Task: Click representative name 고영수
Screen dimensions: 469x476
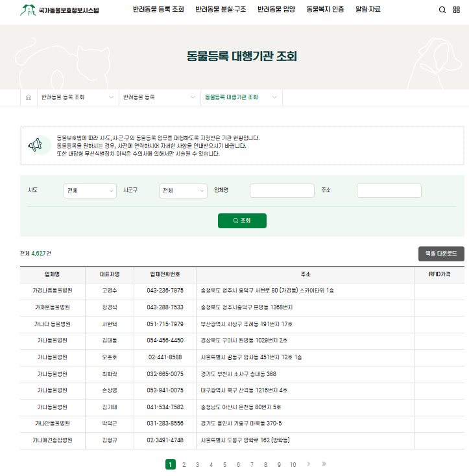Action: coord(110,291)
